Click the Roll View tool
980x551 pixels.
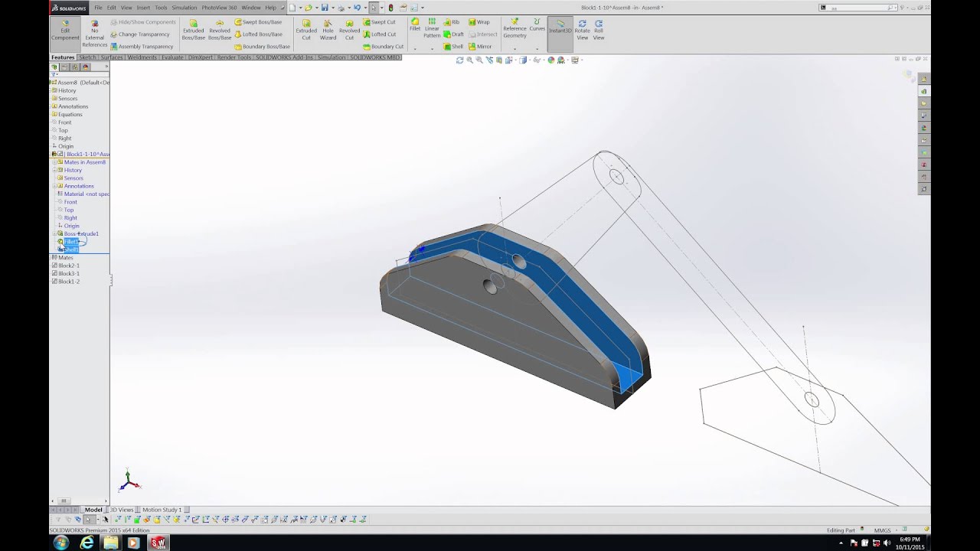pyautogui.click(x=599, y=30)
